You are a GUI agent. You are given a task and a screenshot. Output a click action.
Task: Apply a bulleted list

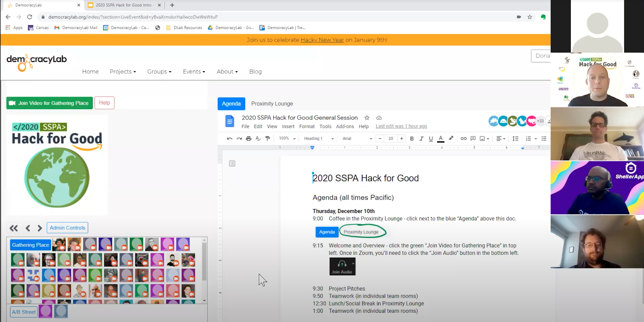click(x=544, y=138)
